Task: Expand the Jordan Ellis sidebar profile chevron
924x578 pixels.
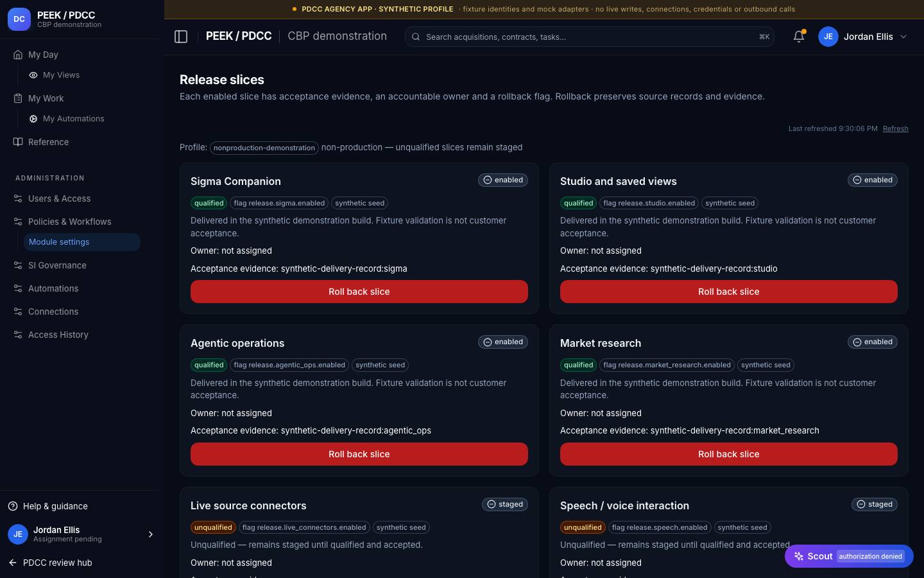Action: pyautogui.click(x=151, y=534)
